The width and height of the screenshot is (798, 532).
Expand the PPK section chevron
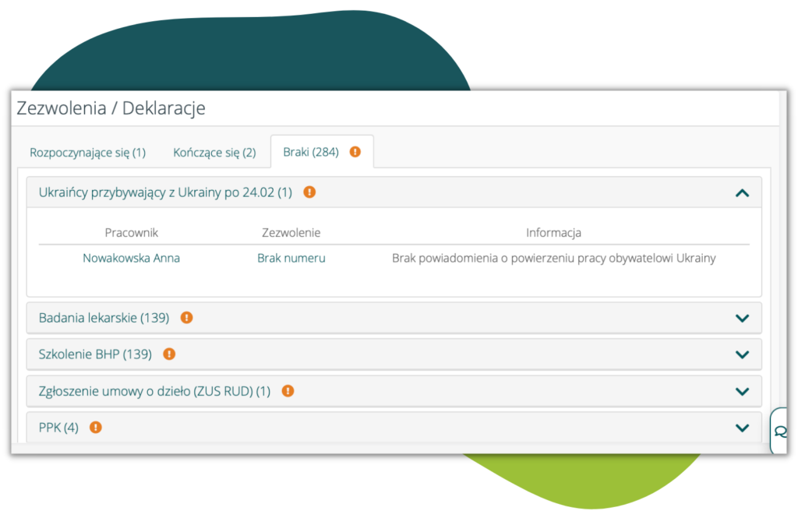(742, 428)
